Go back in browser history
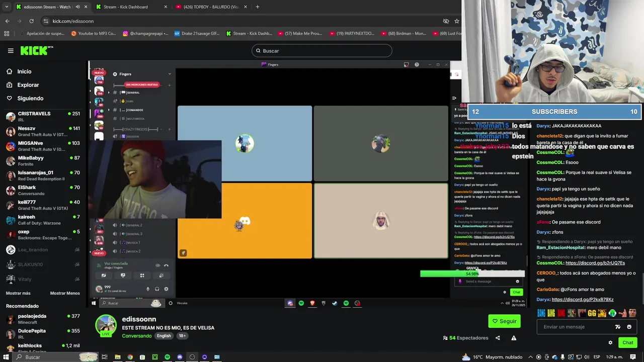 click(7, 21)
